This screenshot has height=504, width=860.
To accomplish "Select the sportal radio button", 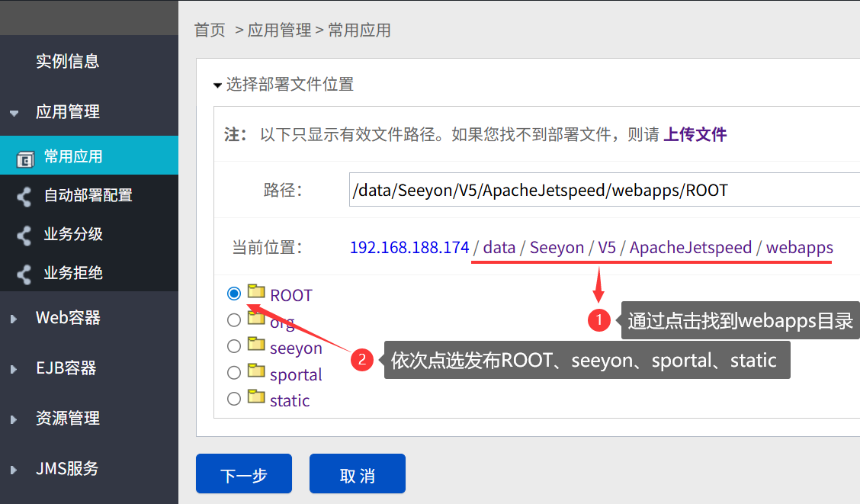I will (234, 372).
